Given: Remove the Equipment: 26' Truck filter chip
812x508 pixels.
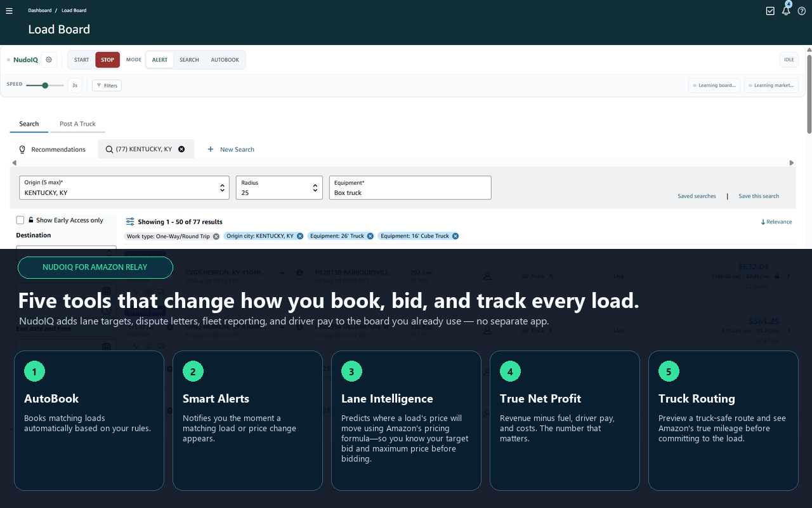Looking at the screenshot, I should click(x=370, y=236).
